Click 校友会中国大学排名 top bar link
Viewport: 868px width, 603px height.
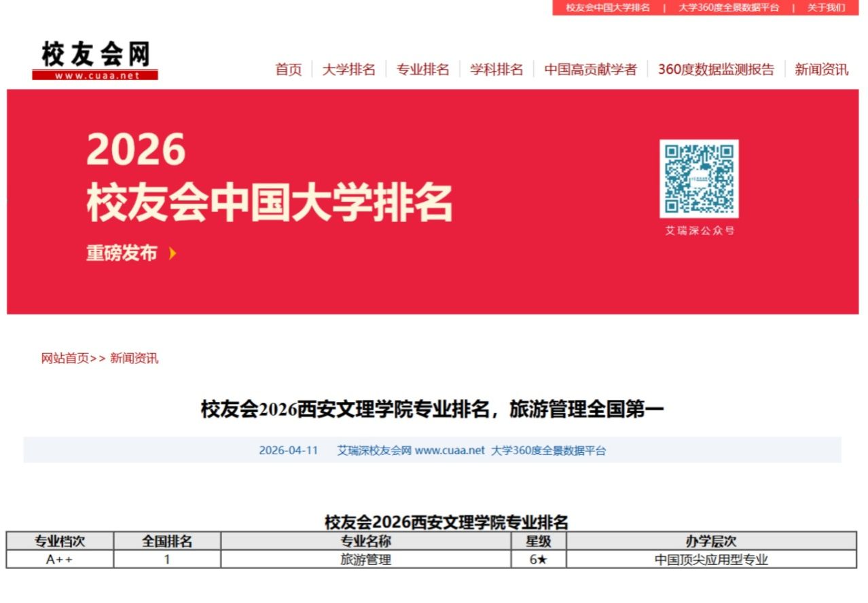pos(608,8)
